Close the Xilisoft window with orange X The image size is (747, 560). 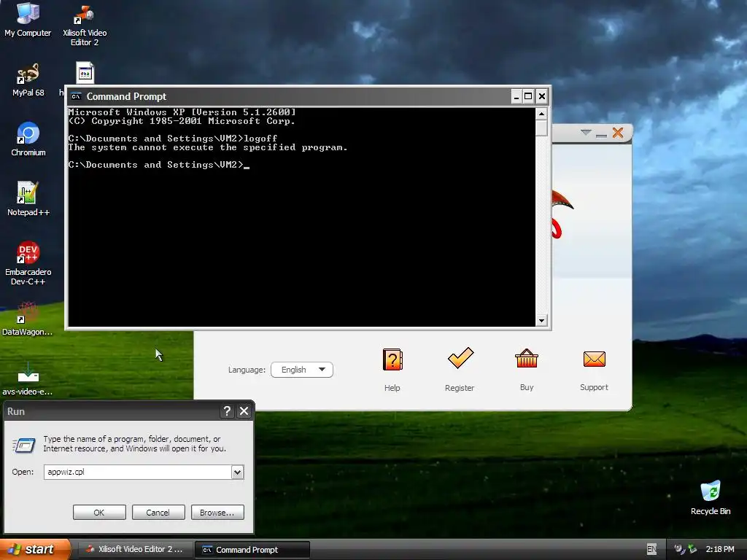tap(618, 133)
